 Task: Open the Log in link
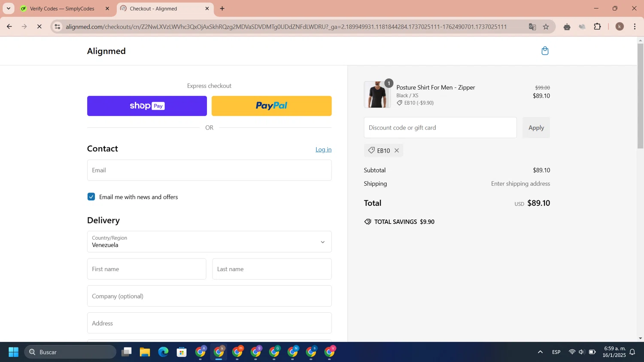pos(323,149)
